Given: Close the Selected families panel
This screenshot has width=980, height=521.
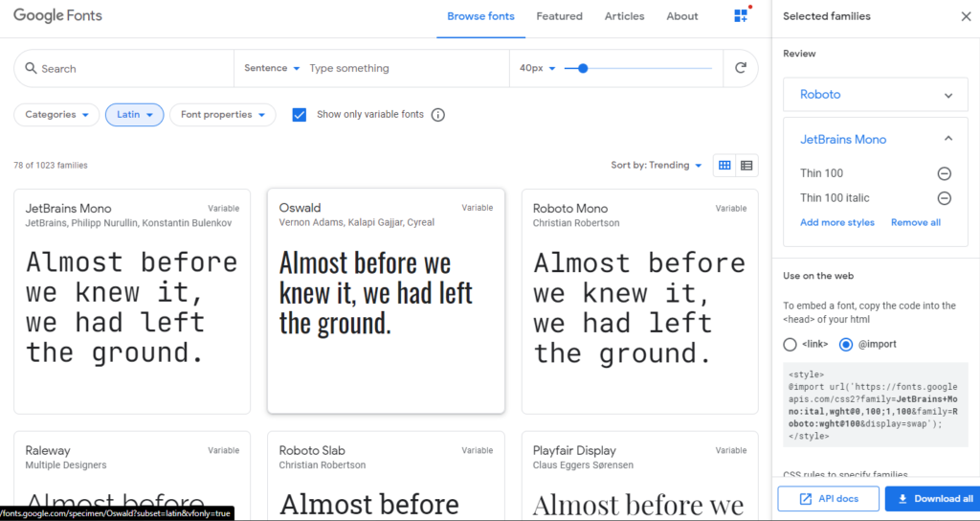Looking at the screenshot, I should coord(965,16).
